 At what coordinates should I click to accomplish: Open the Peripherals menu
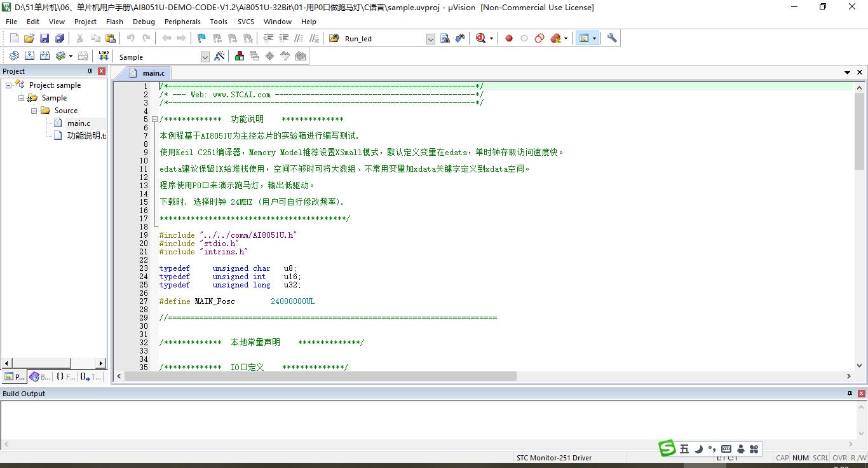click(x=182, y=22)
